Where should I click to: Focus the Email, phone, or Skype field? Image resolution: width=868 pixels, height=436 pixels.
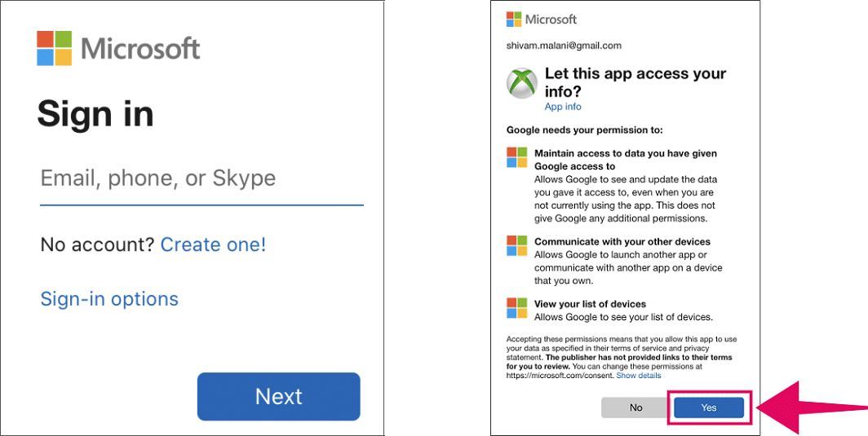click(x=201, y=183)
